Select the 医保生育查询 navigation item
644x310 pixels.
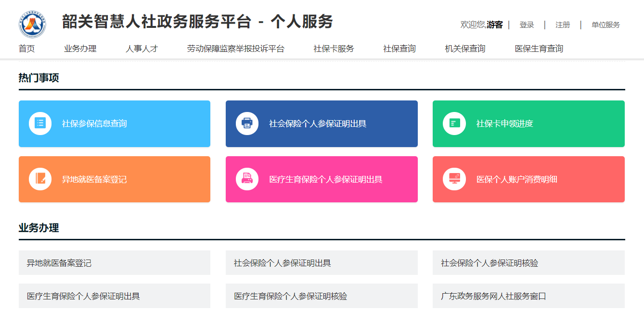[x=539, y=49]
